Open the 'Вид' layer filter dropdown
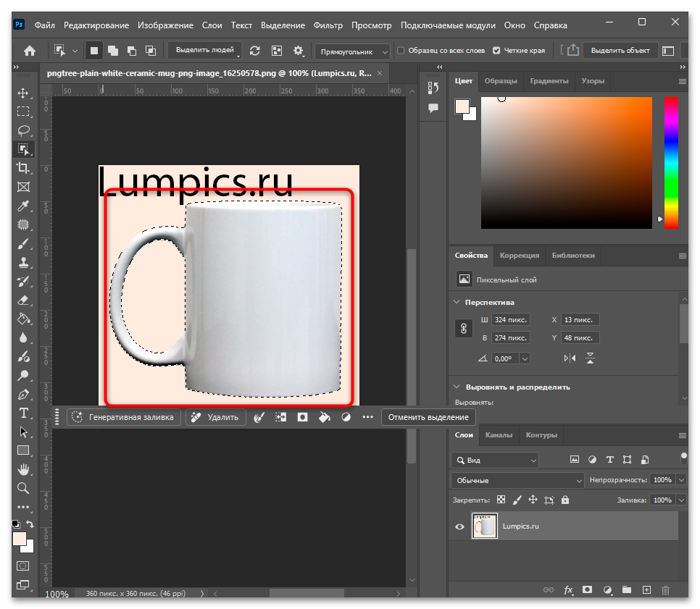700x609 pixels. pos(495,460)
